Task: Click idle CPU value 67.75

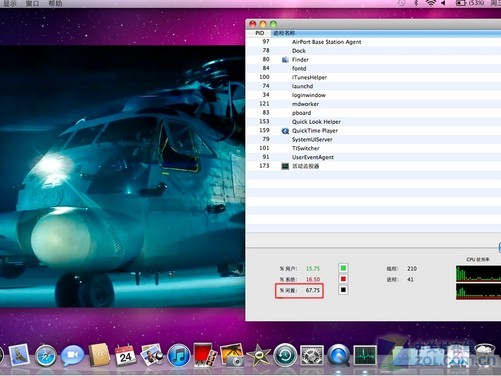Action: (313, 290)
